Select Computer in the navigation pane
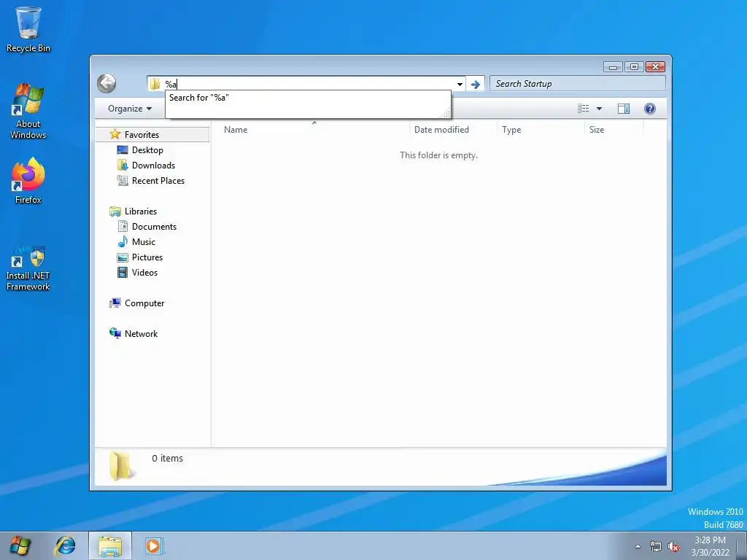This screenshot has width=747, height=560. (x=144, y=303)
